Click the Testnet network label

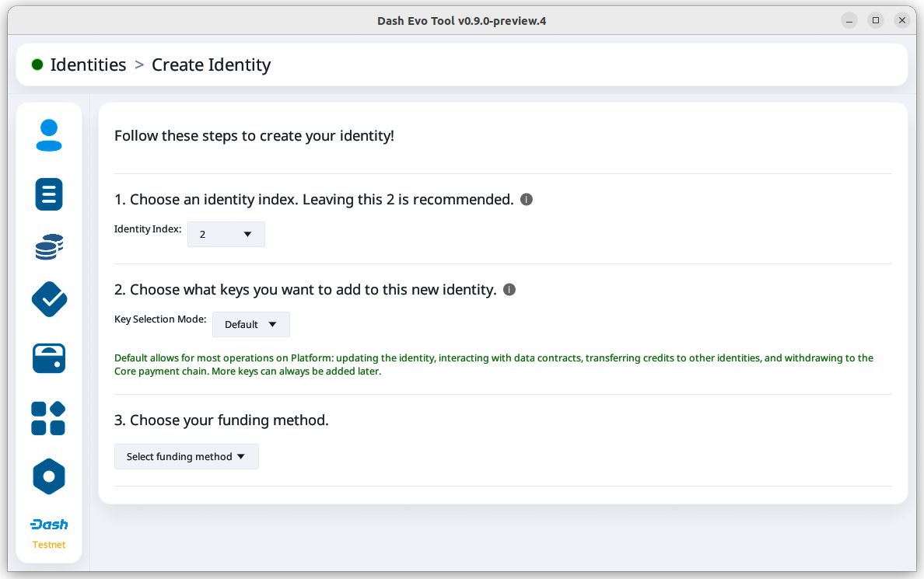[49, 545]
